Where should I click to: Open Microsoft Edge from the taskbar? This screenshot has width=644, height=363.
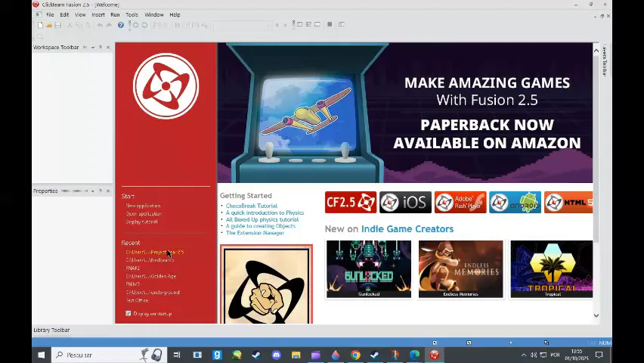pos(414,355)
